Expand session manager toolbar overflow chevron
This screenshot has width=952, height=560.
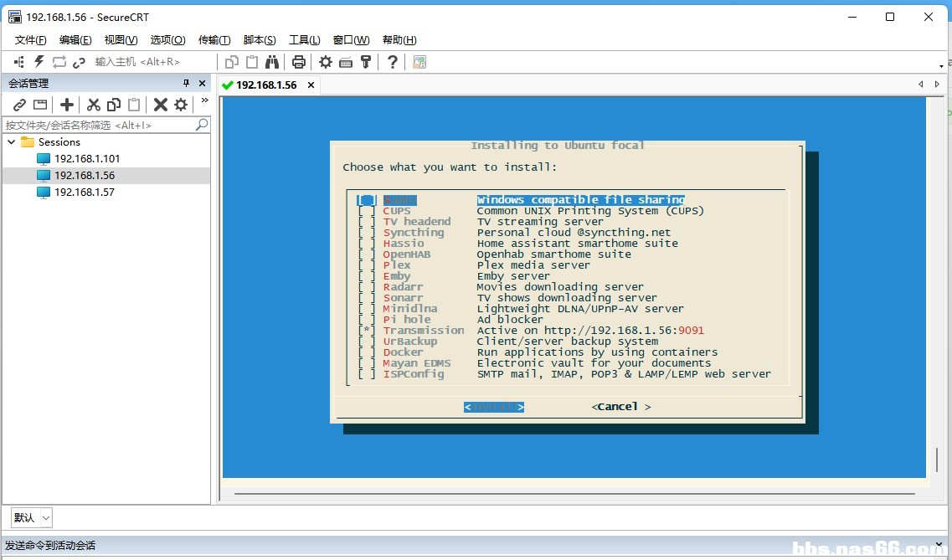(204, 100)
